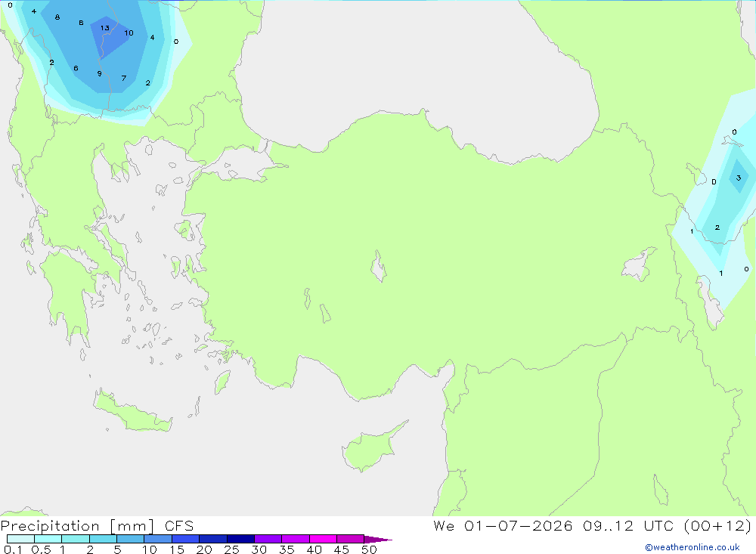Choose the 20–25 mm dark blue swatch
Viewport: 756px width, 554px height.
click(212, 539)
